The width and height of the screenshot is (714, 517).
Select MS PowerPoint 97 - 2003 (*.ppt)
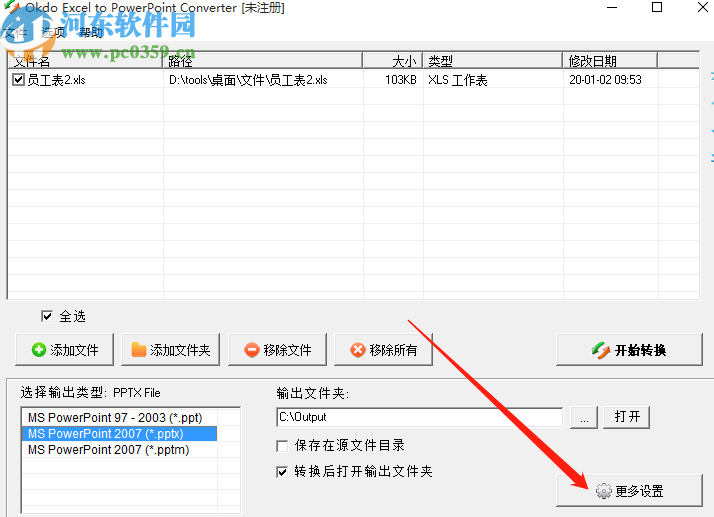(x=119, y=418)
